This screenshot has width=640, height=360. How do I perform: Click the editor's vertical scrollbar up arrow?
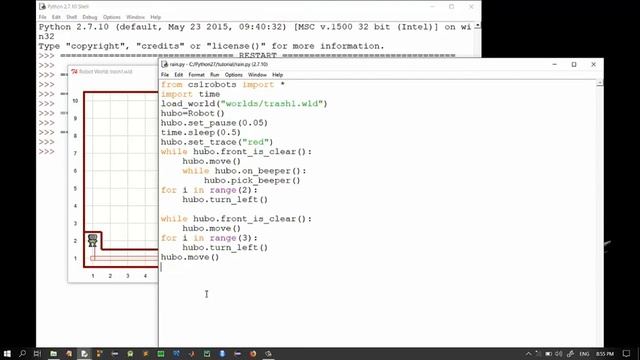(x=600, y=83)
